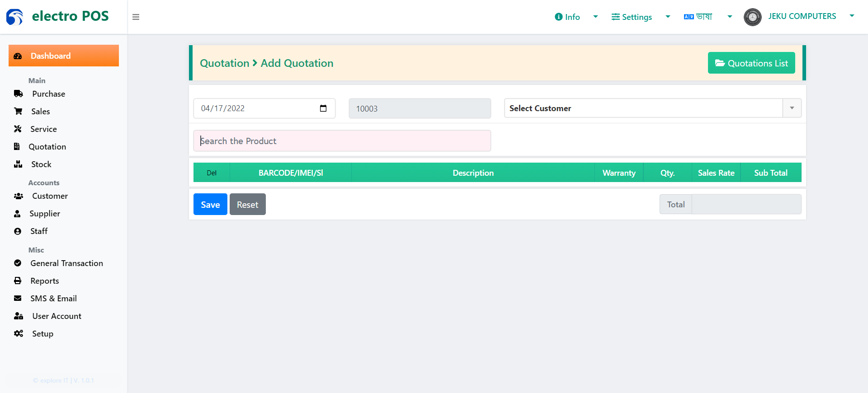Click the Reports printer icon
The width and height of the screenshot is (868, 393).
18,281
